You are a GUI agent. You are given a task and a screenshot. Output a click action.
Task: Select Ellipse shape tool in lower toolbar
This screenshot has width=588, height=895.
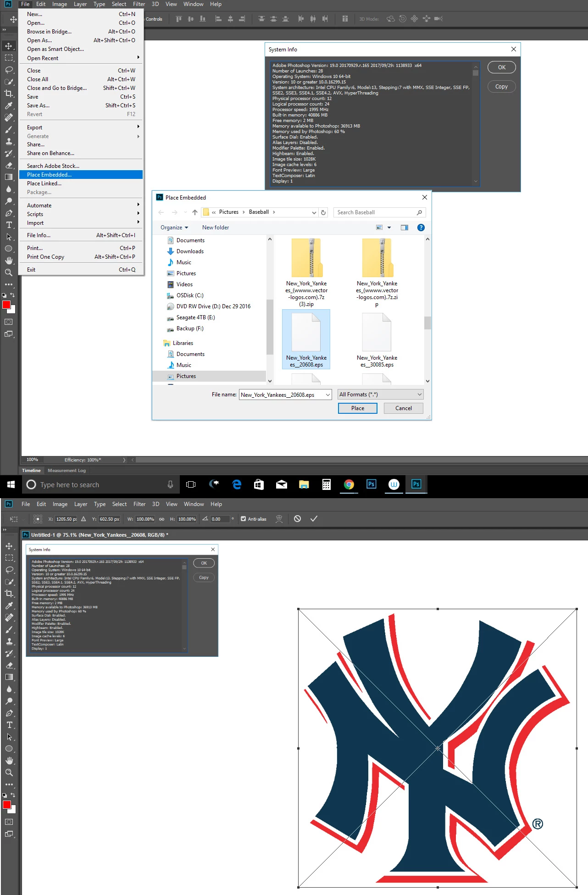coord(9,749)
